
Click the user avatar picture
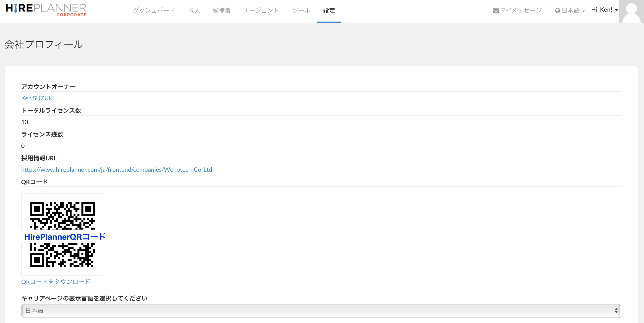coord(631,12)
